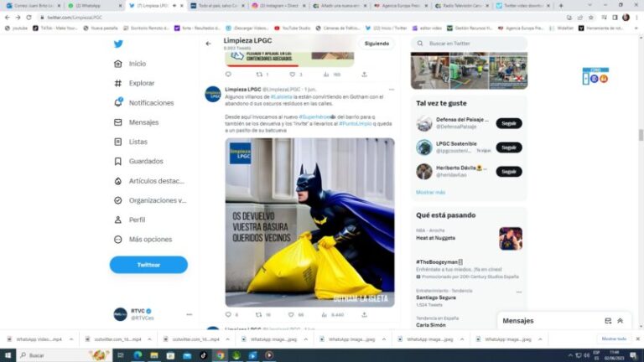Viewport: 644px width, 362px height.
Task: Open more options on the Gotham tweet
Action: (x=392, y=90)
